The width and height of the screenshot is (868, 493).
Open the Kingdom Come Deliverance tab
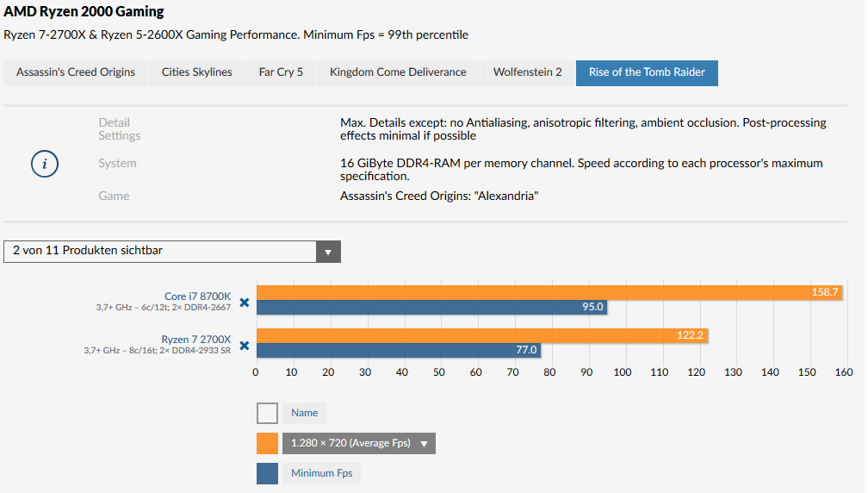(398, 72)
